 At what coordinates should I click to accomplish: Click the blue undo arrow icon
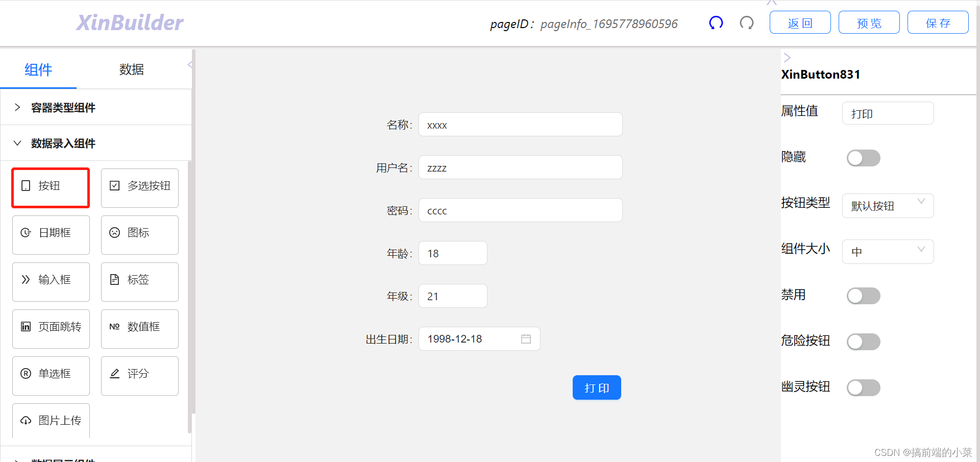click(x=716, y=23)
